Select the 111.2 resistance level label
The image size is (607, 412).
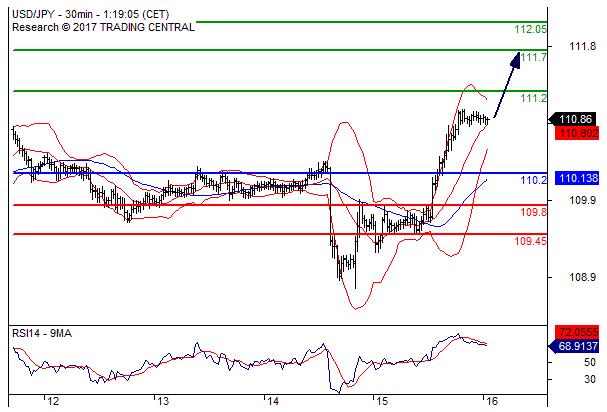[x=533, y=98]
